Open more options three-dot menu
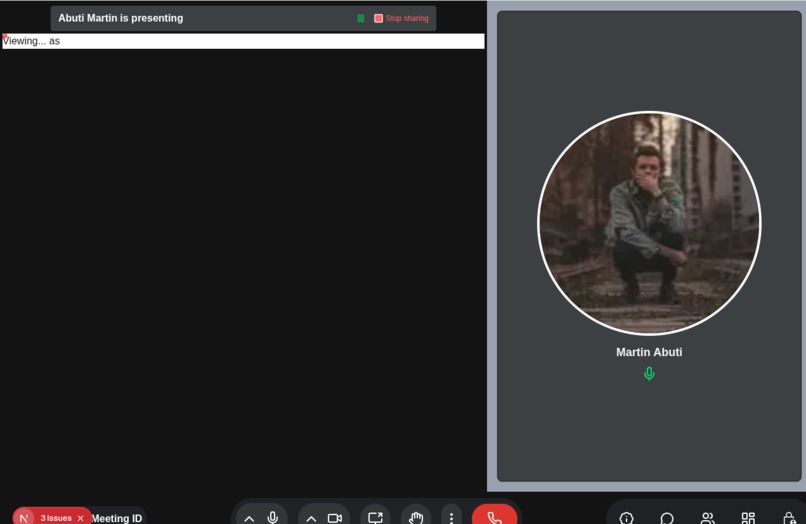 451,518
